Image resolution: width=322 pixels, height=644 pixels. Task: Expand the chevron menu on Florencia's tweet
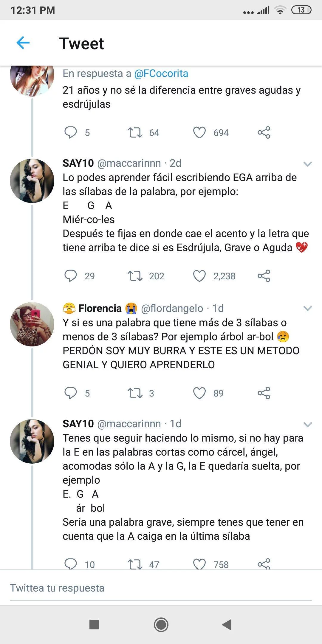(x=307, y=308)
